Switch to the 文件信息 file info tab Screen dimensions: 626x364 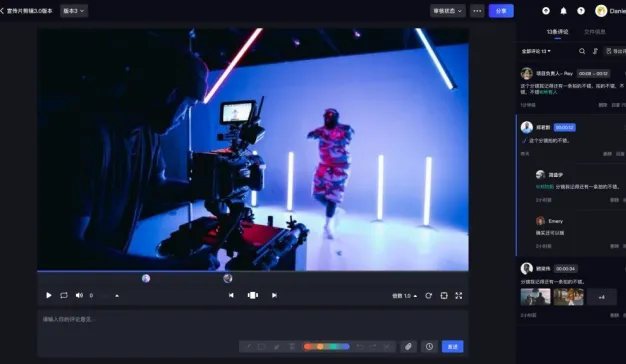click(x=595, y=32)
